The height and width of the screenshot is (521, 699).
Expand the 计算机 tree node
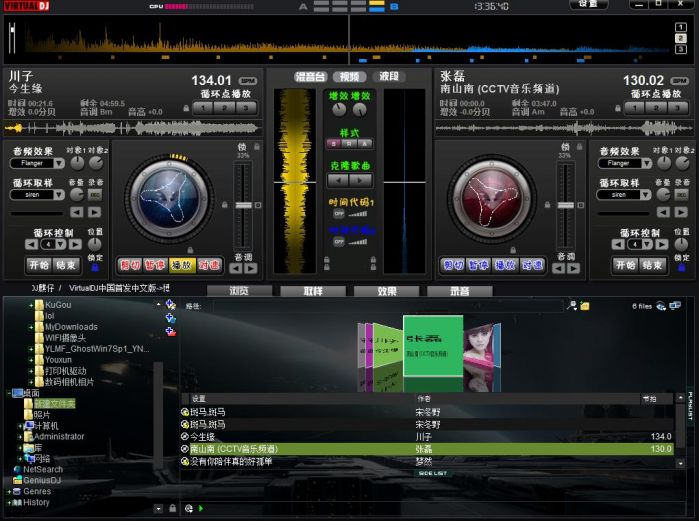[20, 425]
